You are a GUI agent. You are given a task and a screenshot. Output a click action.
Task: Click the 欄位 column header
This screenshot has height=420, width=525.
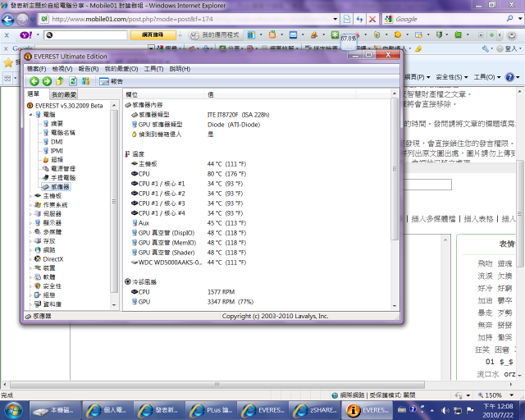point(164,94)
